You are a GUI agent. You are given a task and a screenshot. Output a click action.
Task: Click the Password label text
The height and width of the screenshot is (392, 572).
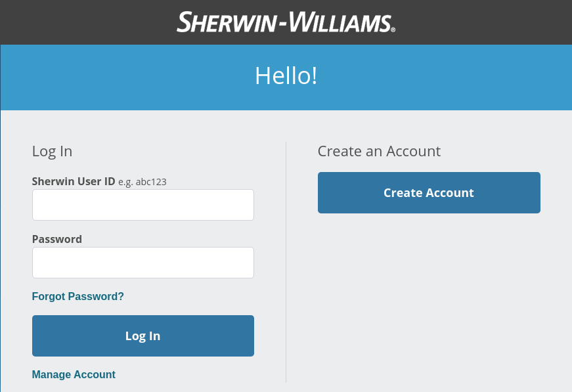(56, 239)
